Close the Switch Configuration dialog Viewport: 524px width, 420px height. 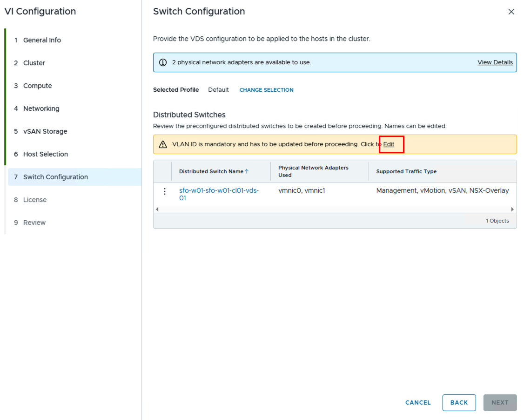[x=511, y=12]
